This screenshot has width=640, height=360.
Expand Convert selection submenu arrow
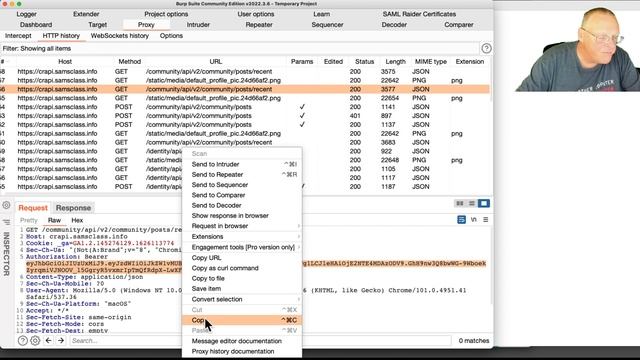(299, 299)
